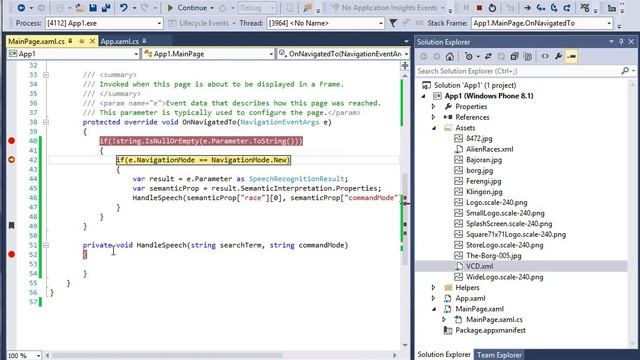This screenshot has width=640, height=360.
Task: Close the MainPage.xaml.cs tab
Action: click(92, 41)
